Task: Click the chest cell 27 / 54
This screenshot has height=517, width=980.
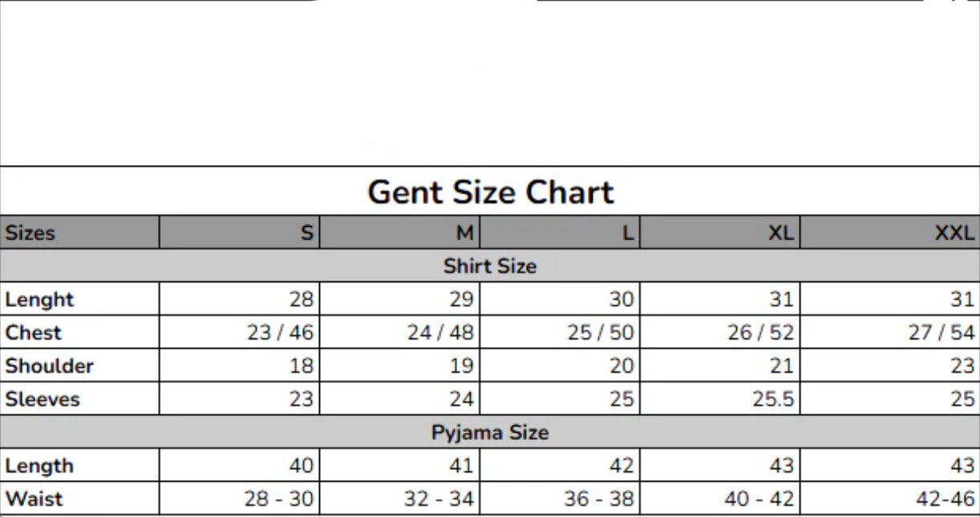Action: coord(942,333)
